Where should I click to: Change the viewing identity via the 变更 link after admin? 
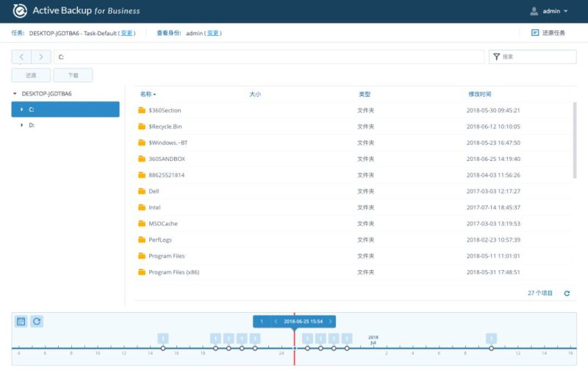pyautogui.click(x=212, y=33)
